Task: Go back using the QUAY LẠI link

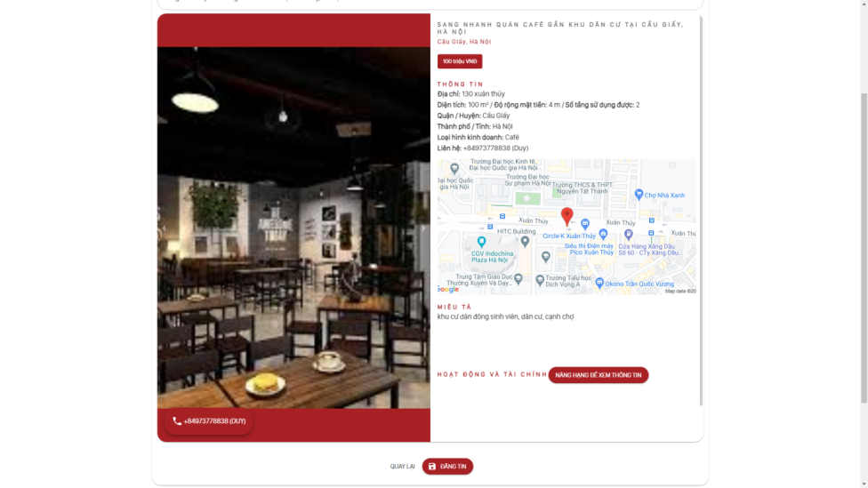Action: point(403,467)
